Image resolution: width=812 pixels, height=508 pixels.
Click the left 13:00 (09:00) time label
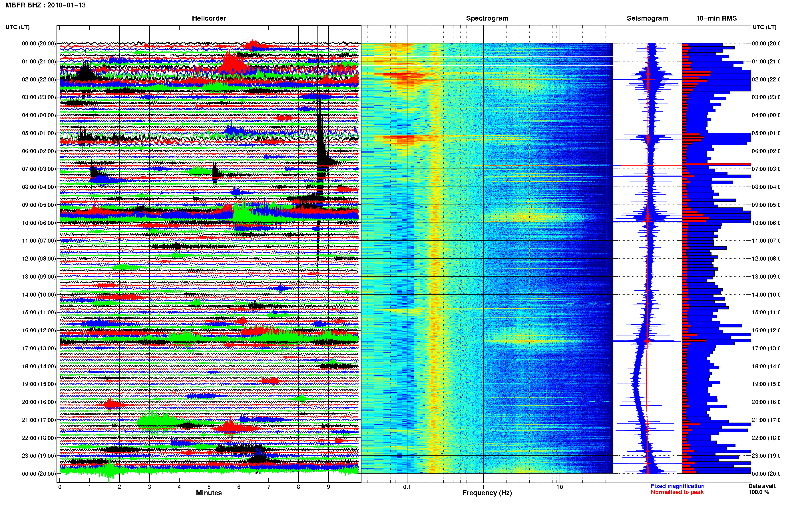click(39, 277)
